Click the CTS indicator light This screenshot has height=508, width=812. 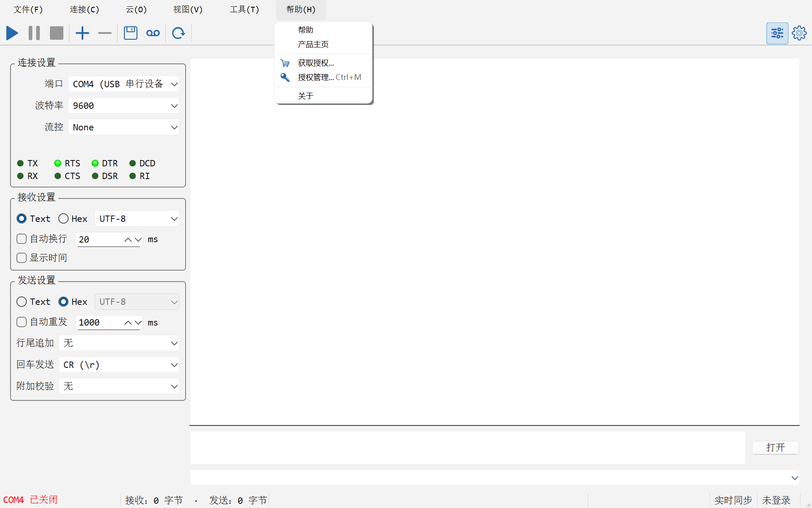pos(58,176)
